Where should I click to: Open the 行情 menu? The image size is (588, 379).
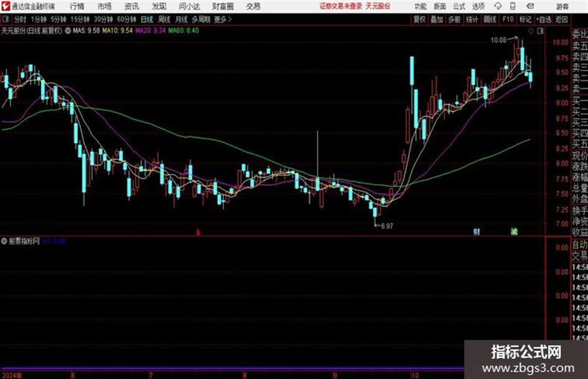pos(77,6)
